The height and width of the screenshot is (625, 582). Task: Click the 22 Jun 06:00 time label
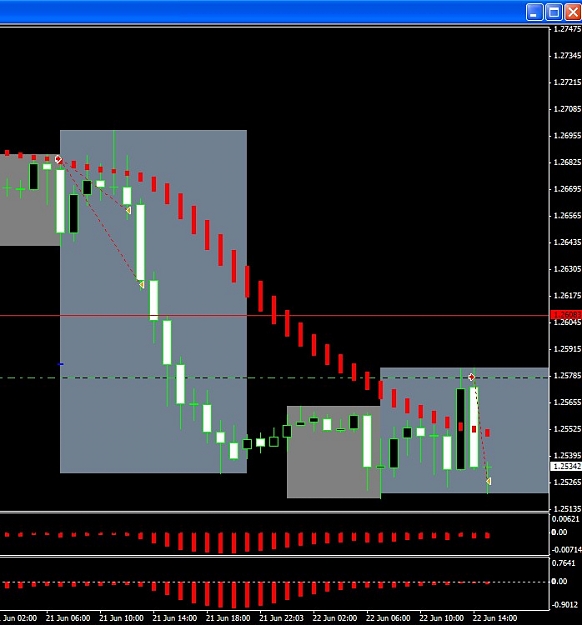pyautogui.click(x=388, y=618)
